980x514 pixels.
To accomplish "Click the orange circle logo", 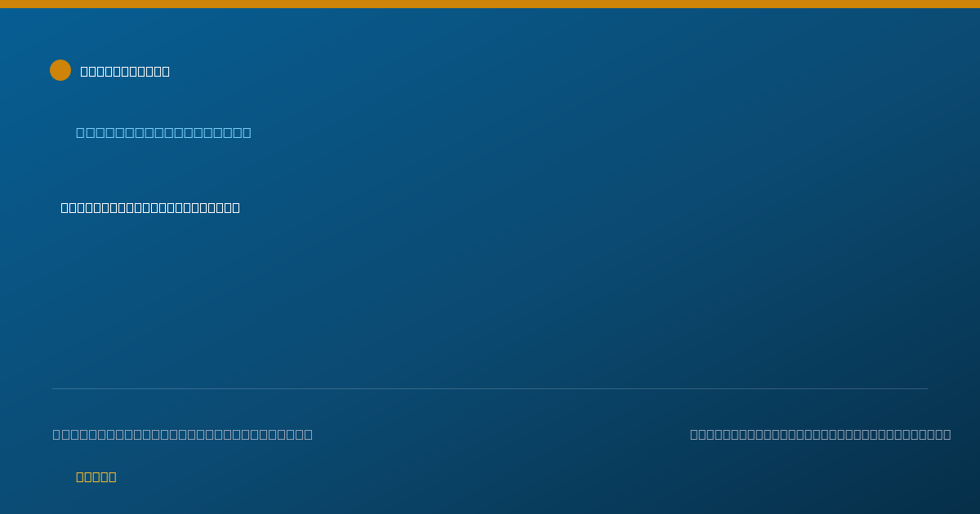I will [60, 70].
